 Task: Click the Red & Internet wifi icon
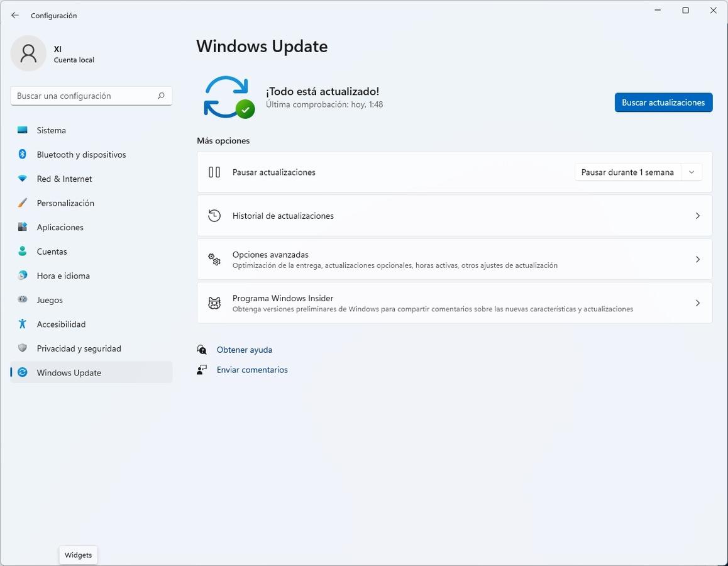click(x=23, y=179)
